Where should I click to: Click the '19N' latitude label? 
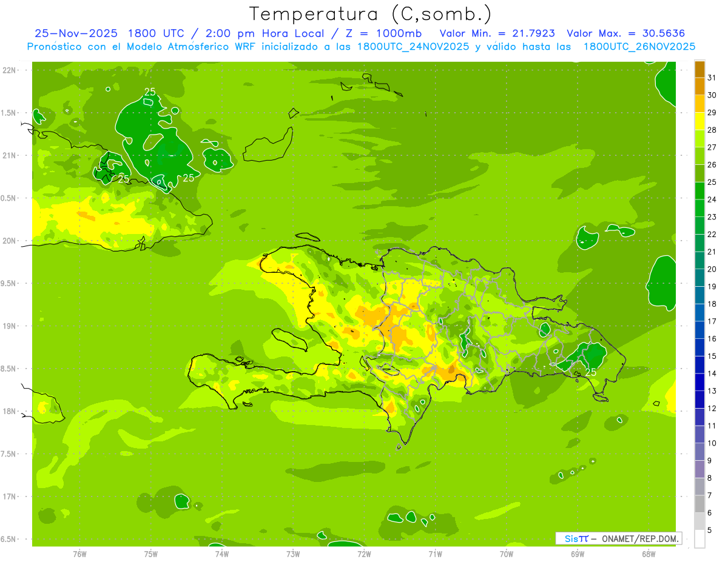click(x=10, y=326)
